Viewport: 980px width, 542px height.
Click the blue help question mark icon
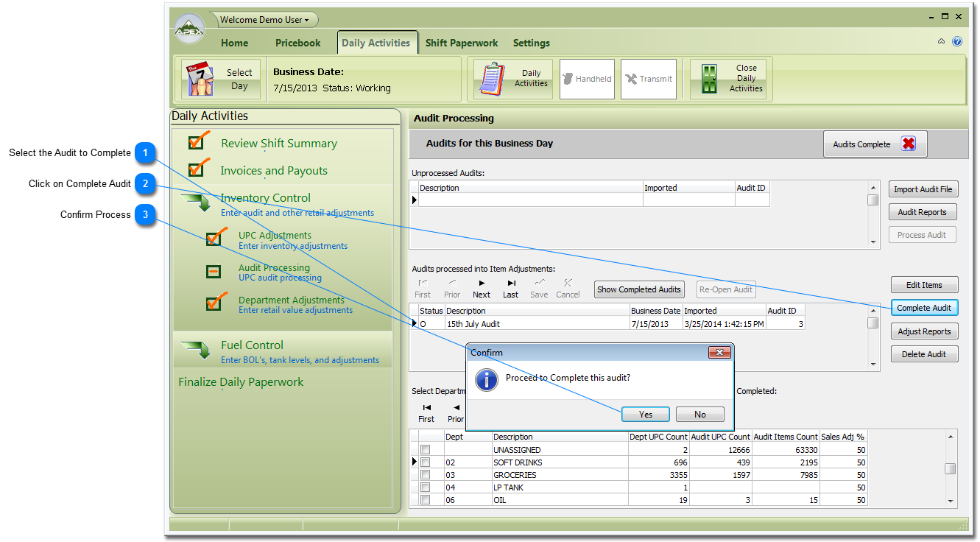[957, 42]
